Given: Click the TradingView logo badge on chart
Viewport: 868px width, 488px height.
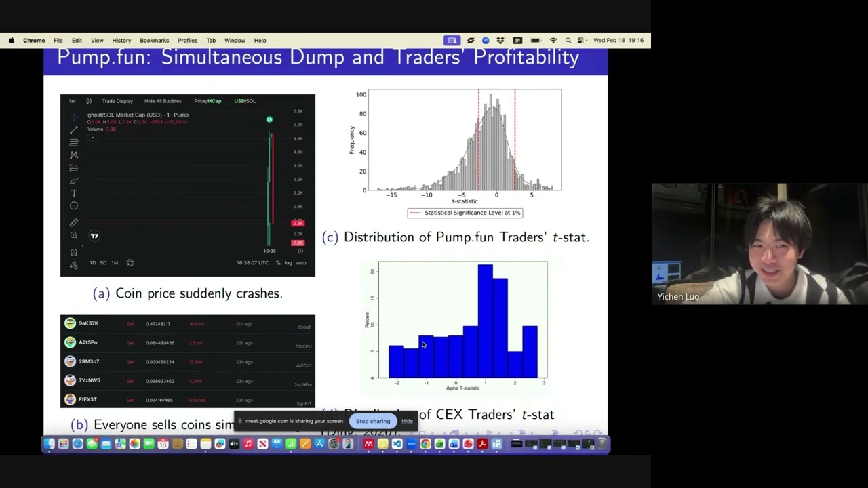Looking at the screenshot, I should click(x=94, y=236).
